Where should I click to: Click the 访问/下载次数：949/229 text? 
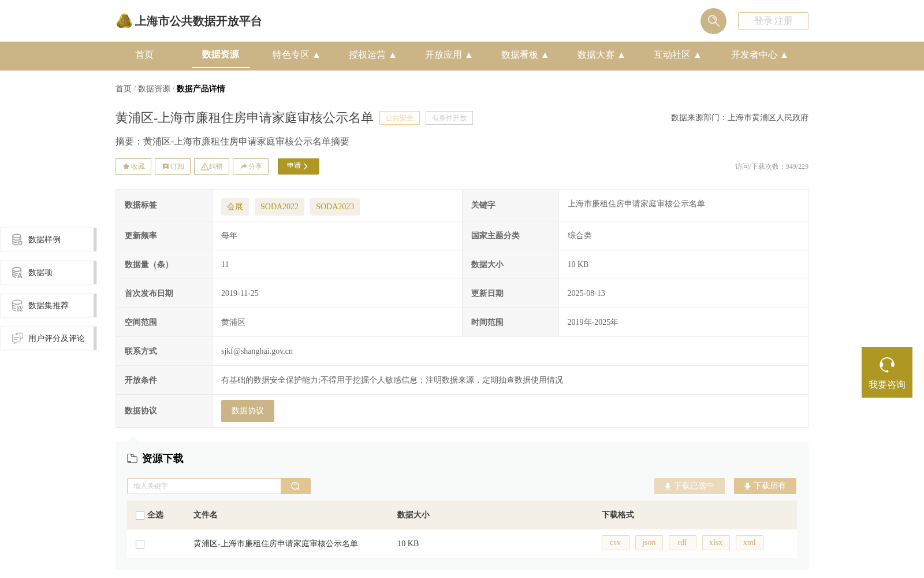[772, 166]
